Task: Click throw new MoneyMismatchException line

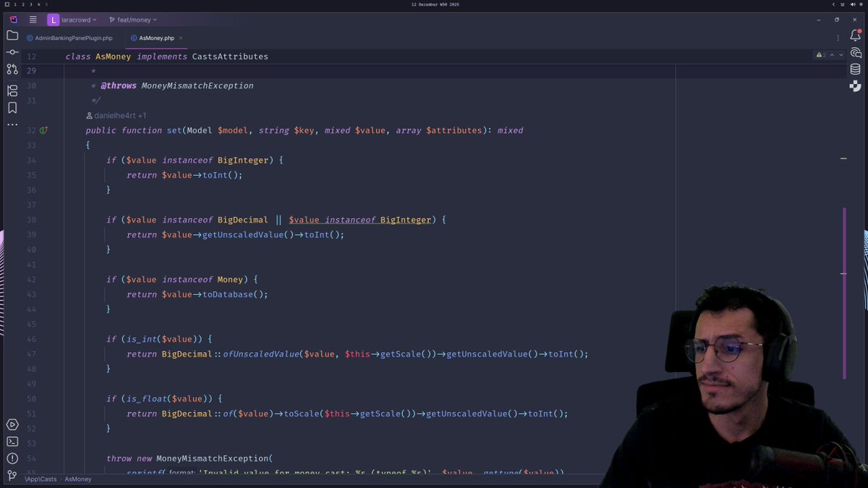Action: pos(190,458)
